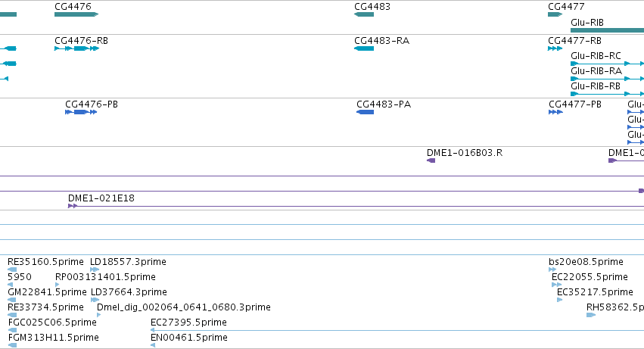This screenshot has width=644, height=349.
Task: Click the 5950 feature label
Action: (x=20, y=277)
